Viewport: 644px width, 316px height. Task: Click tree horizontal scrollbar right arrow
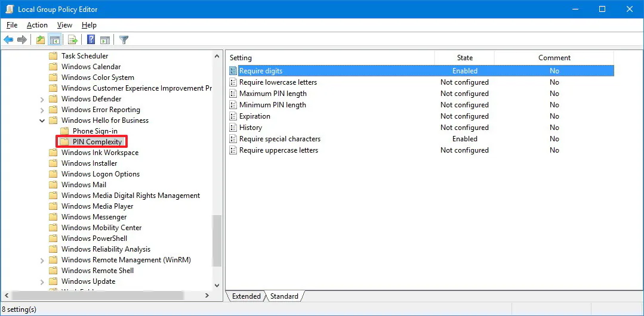[x=207, y=295]
